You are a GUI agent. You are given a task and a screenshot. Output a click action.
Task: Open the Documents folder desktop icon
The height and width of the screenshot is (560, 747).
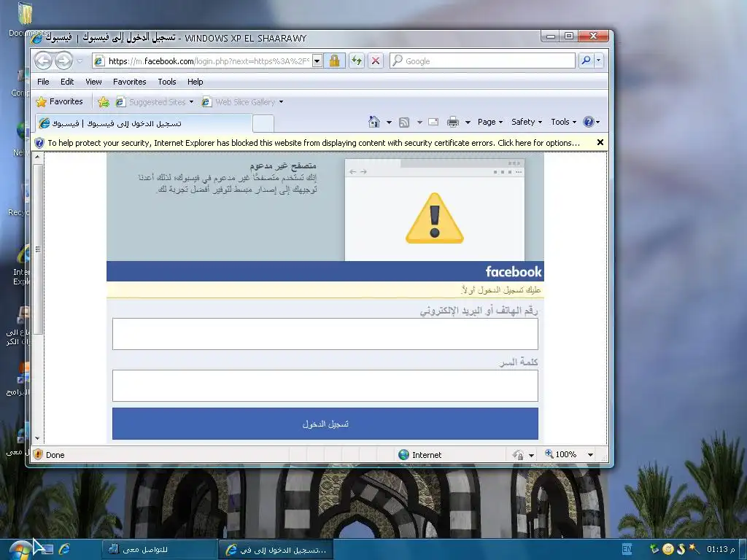pyautogui.click(x=24, y=19)
